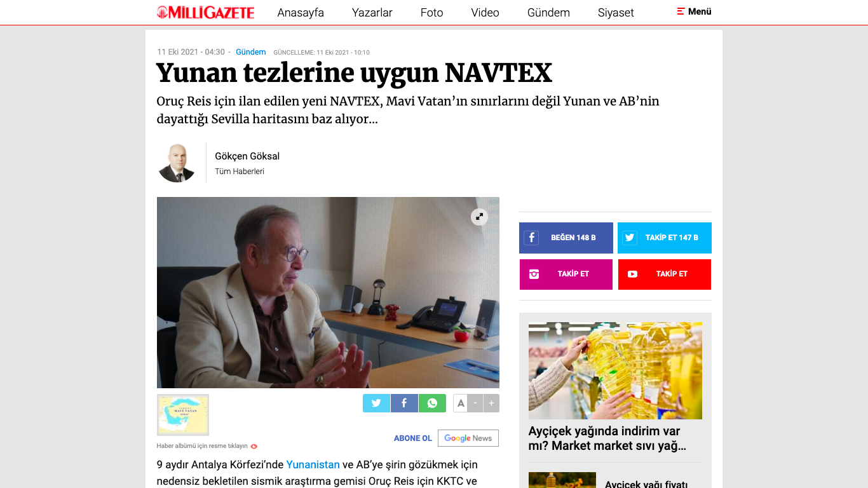The image size is (868, 488).
Task: Share article via WhatsApp
Action: pos(432,403)
